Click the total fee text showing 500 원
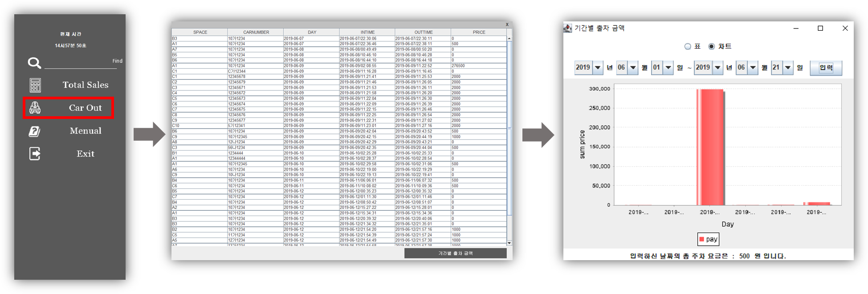 pyautogui.click(x=708, y=256)
